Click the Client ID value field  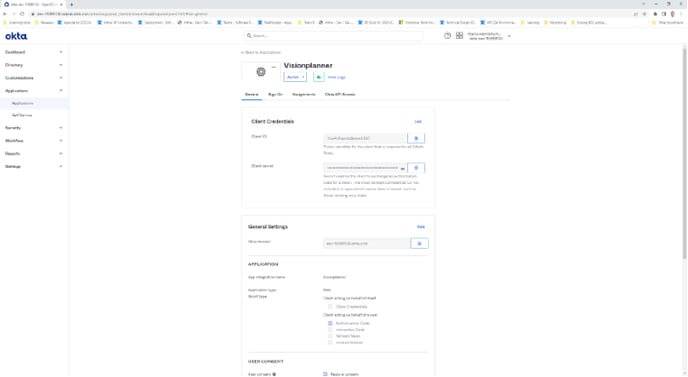pyautogui.click(x=365, y=138)
